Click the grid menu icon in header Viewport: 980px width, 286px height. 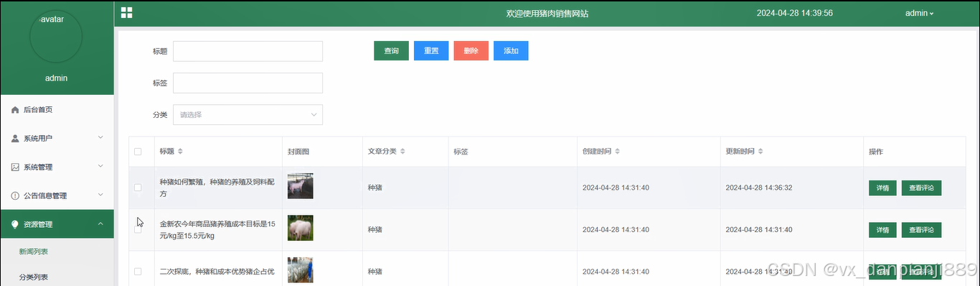coord(126,12)
